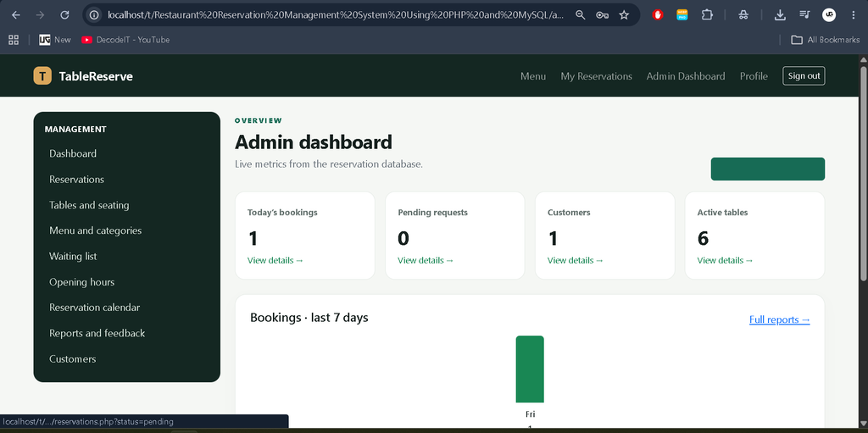Open browser Downloads icon
868x433 pixels.
coord(780,15)
